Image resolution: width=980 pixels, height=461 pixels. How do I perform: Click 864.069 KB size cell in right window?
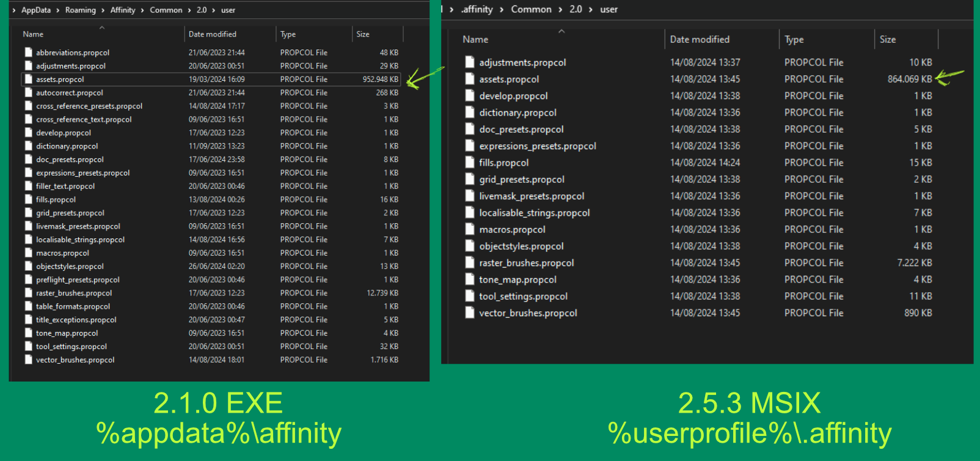910,79
